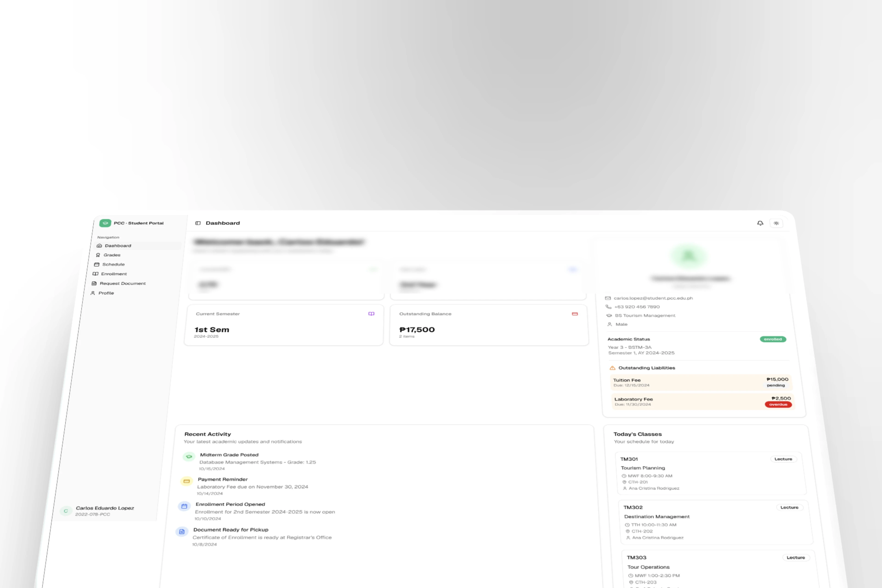Viewport: 882px width, 588px height.
Task: Click the purple book icon on Current Semester card
Action: [x=371, y=314]
